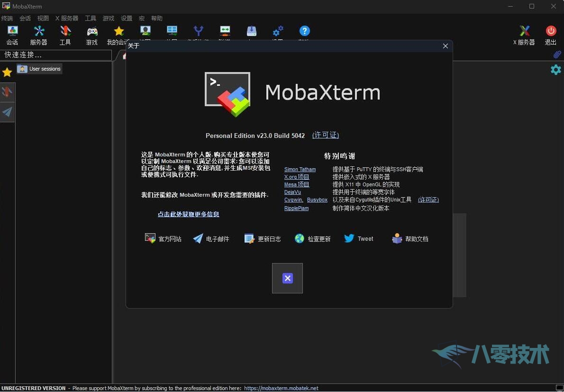Click 检查更新 globe in About dialog

(312, 238)
